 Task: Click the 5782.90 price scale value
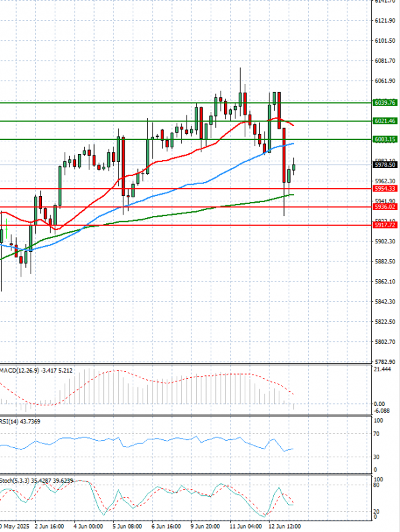click(x=385, y=362)
